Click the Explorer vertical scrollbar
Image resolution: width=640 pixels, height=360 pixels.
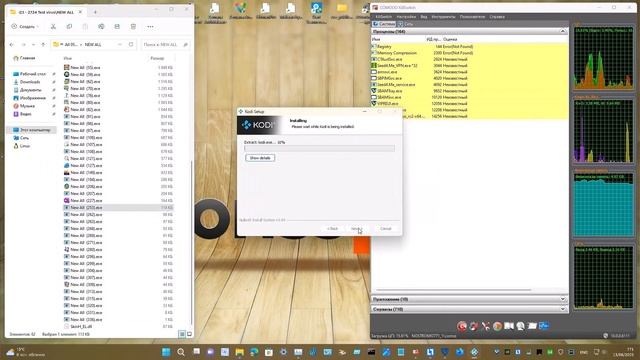tap(191, 241)
